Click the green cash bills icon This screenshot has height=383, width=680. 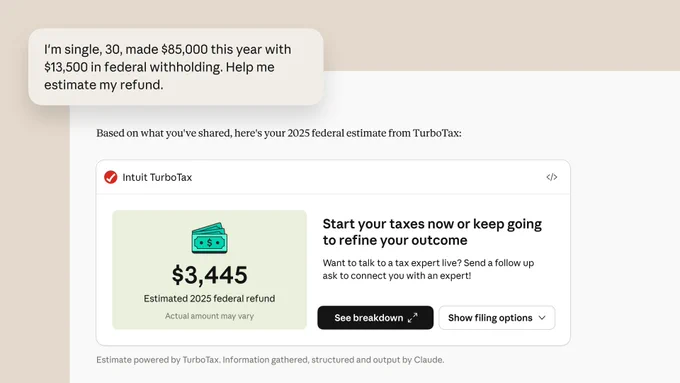coord(209,238)
